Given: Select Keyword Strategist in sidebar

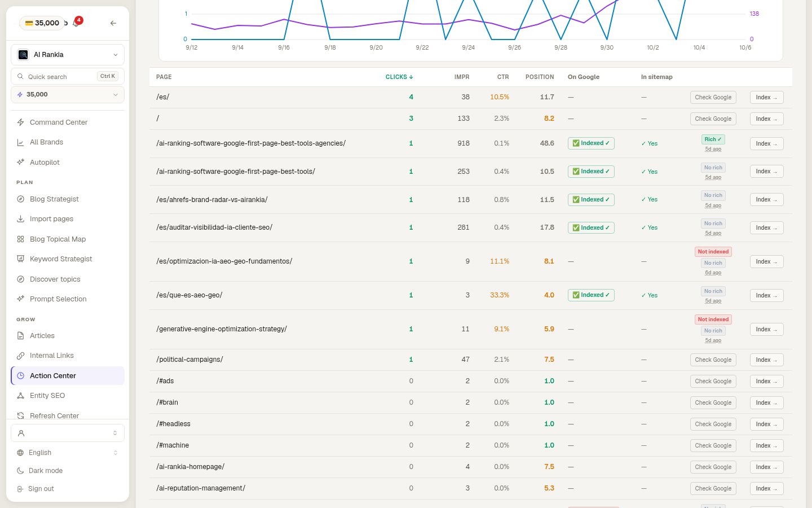Looking at the screenshot, I should [x=68, y=259].
